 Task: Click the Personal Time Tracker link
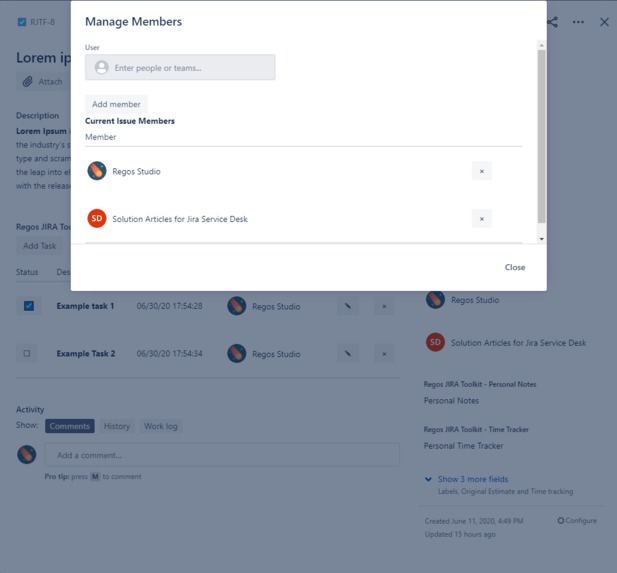pos(464,446)
